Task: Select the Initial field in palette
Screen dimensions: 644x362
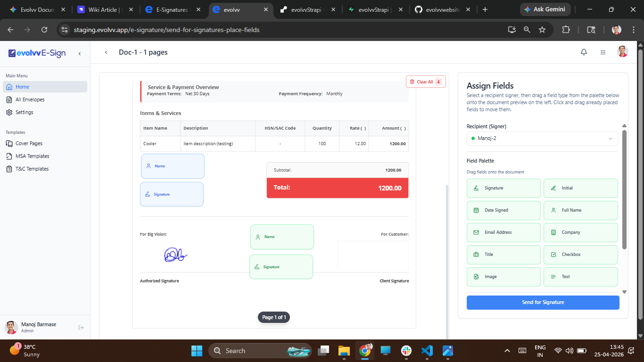Action: [581, 188]
